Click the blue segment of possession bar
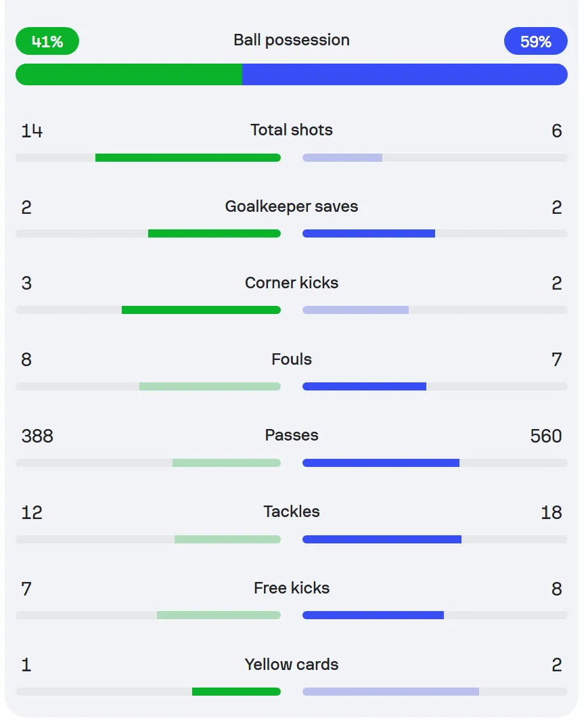Screen dimensions: 588x718 click(x=405, y=74)
